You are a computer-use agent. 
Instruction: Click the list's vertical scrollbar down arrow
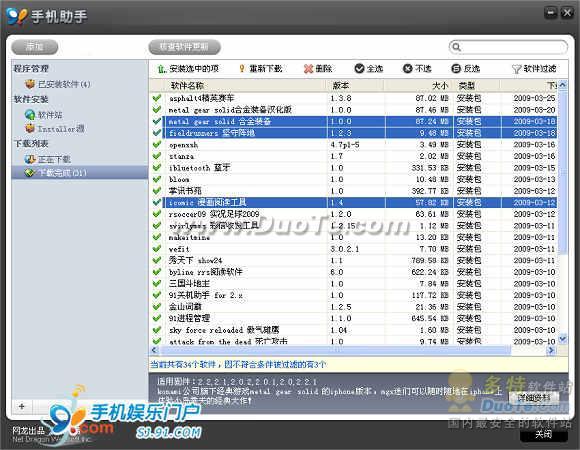point(563,338)
